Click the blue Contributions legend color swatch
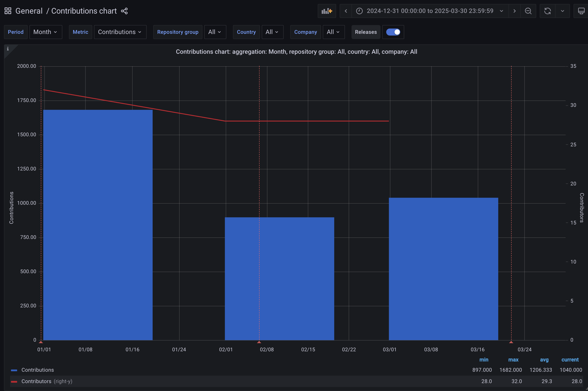This screenshot has height=391, width=588. point(14,370)
